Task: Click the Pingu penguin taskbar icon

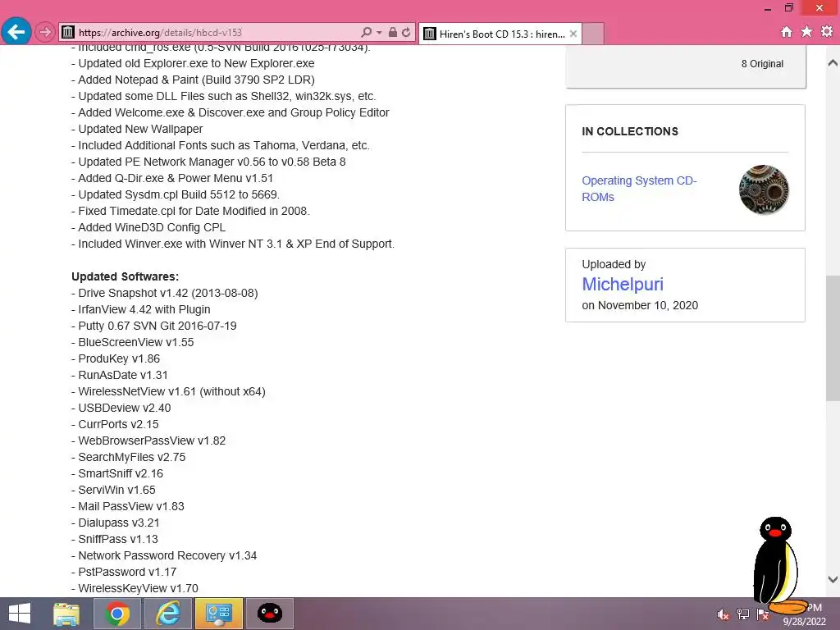Action: [269, 614]
